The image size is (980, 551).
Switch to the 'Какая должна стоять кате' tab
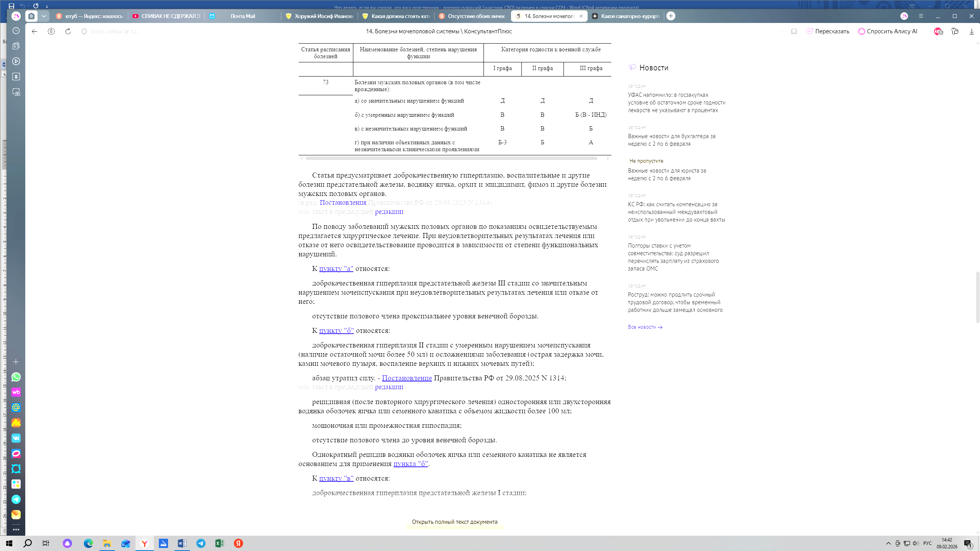click(396, 16)
